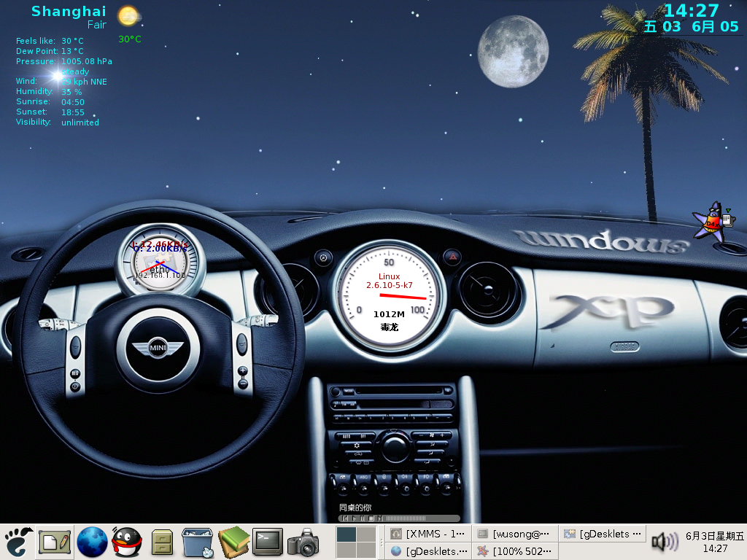Open the Trash bin on the panel

coord(197,542)
